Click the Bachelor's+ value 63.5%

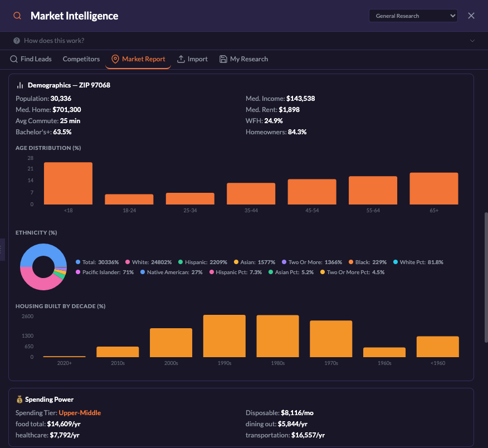pos(62,132)
